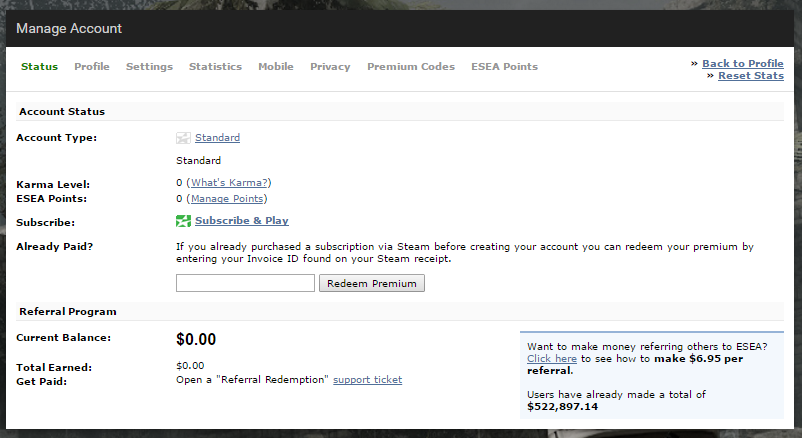Click the Redeem Premium button
Image resolution: width=802 pixels, height=438 pixels.
tap(372, 283)
